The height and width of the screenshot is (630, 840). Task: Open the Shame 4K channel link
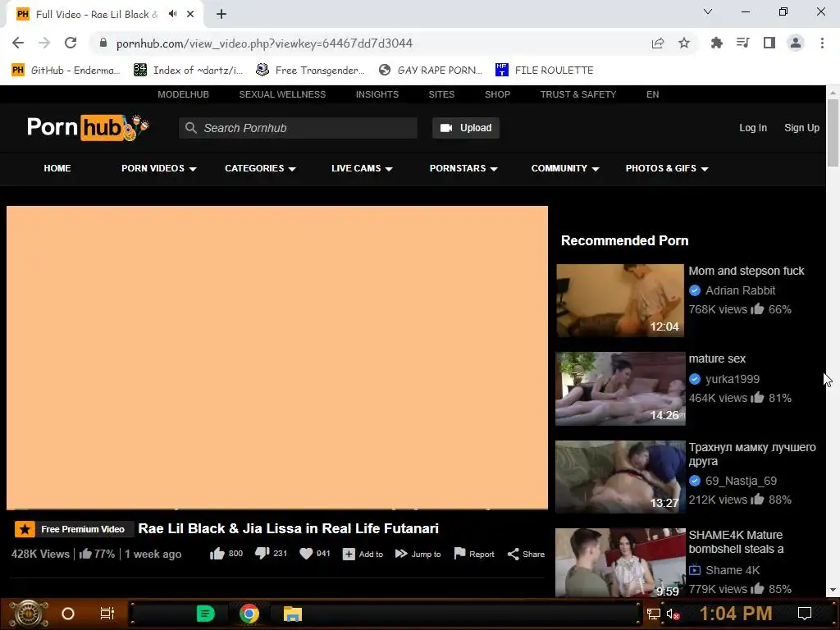pos(733,570)
